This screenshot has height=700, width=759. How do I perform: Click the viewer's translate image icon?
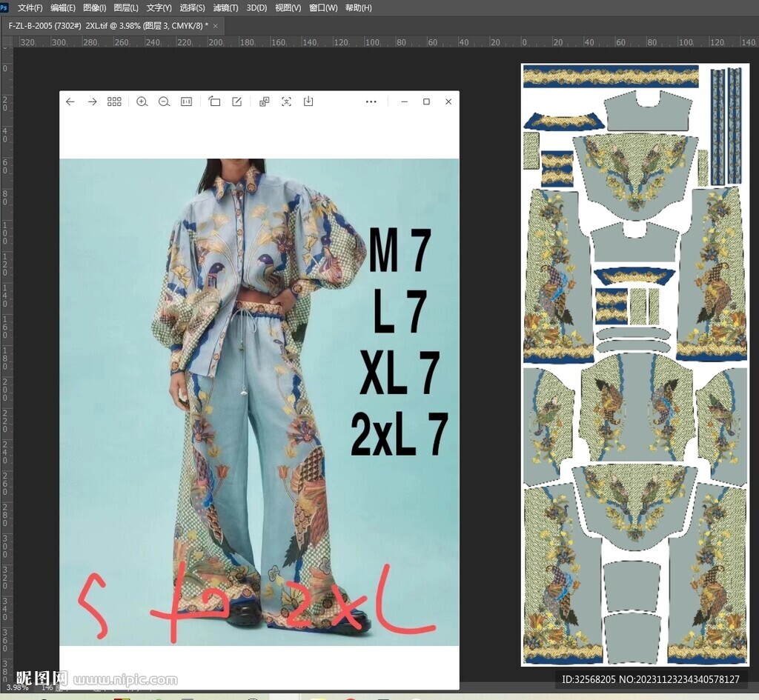point(265,101)
